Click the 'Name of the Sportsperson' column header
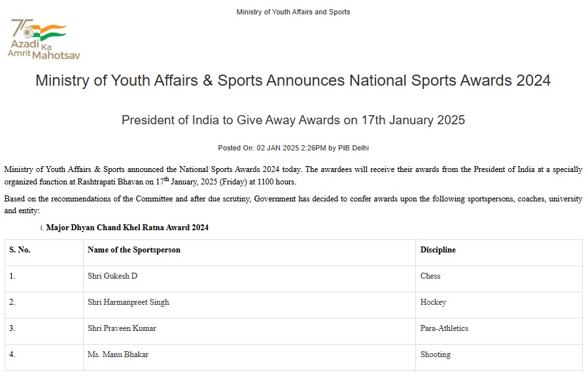The width and height of the screenshot is (588, 378). [x=133, y=250]
